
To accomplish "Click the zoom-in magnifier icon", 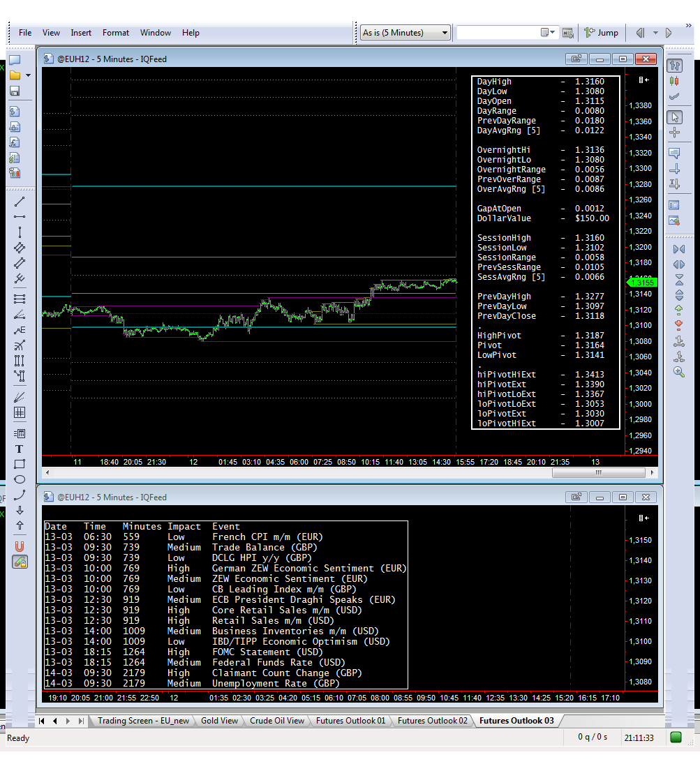I will pyautogui.click(x=678, y=373).
